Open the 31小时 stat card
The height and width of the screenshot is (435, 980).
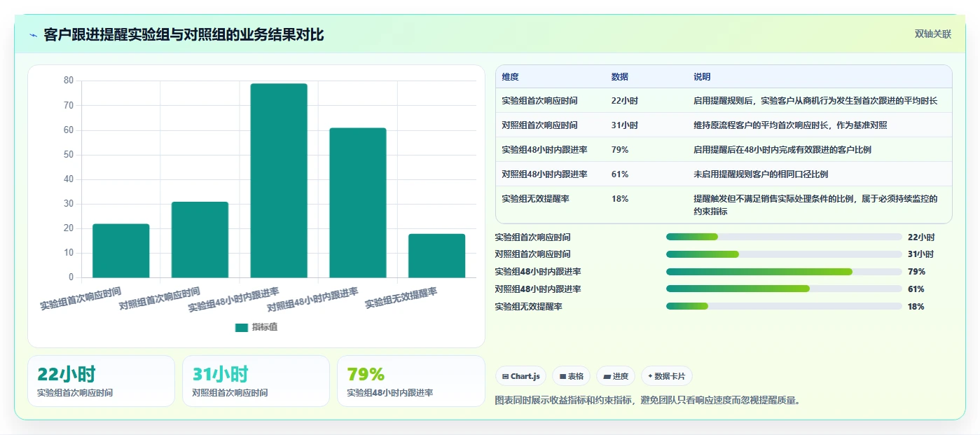[256, 381]
